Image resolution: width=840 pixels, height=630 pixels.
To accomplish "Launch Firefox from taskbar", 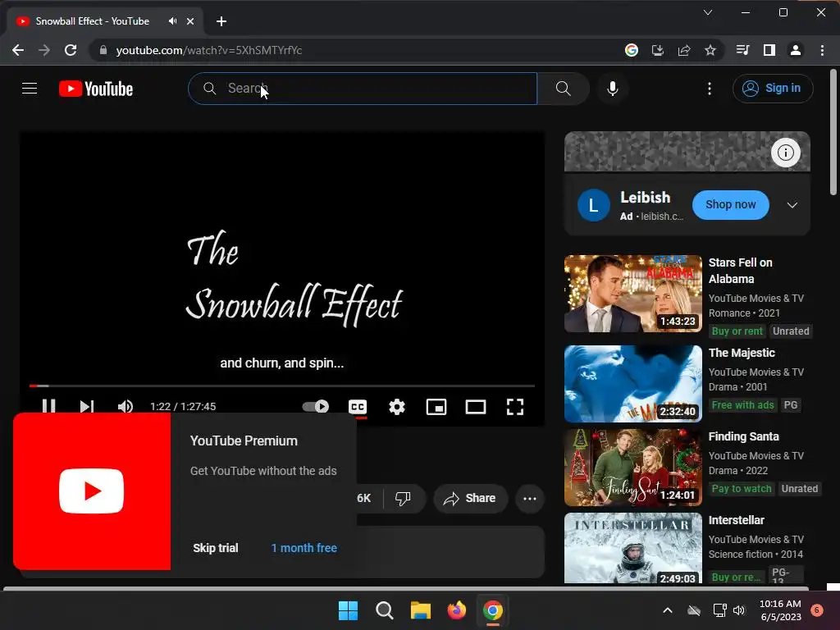I will click(456, 610).
